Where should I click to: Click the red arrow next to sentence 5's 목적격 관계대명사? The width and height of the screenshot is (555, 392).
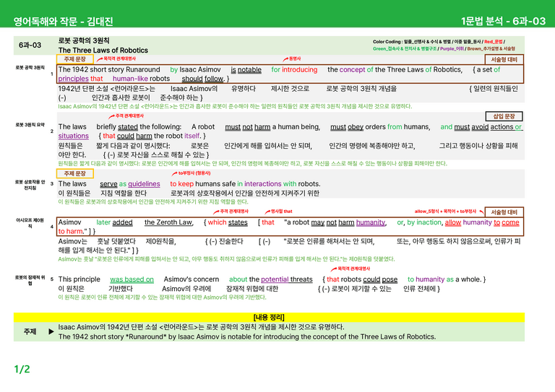[x=334, y=269]
